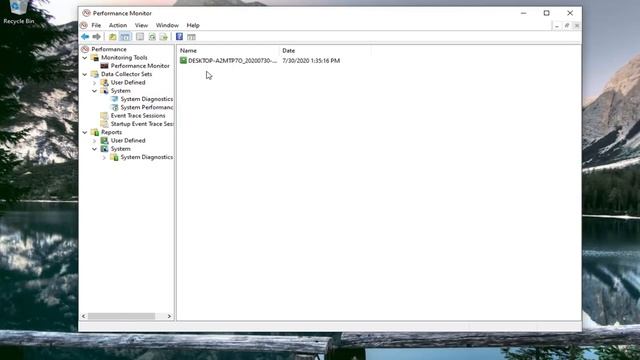This screenshot has width=640, height=360.
Task: Click the Back arrow in the toolbar
Action: tap(85, 37)
